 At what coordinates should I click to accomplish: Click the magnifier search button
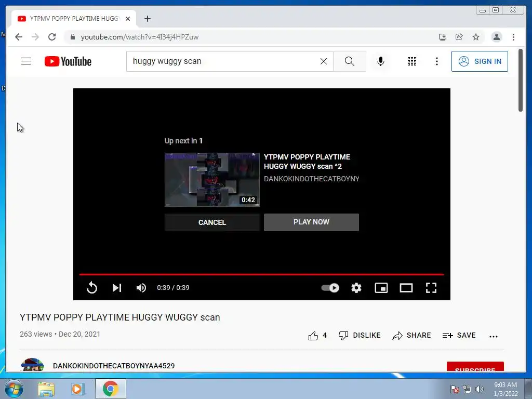pyautogui.click(x=350, y=61)
